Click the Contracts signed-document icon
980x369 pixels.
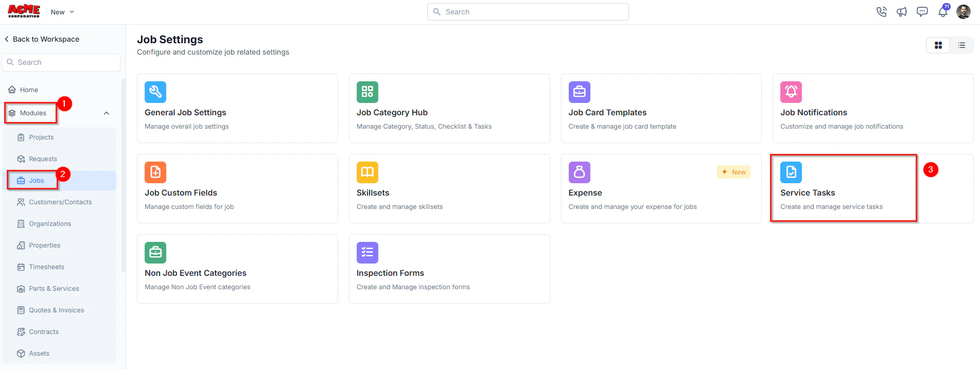21,332
